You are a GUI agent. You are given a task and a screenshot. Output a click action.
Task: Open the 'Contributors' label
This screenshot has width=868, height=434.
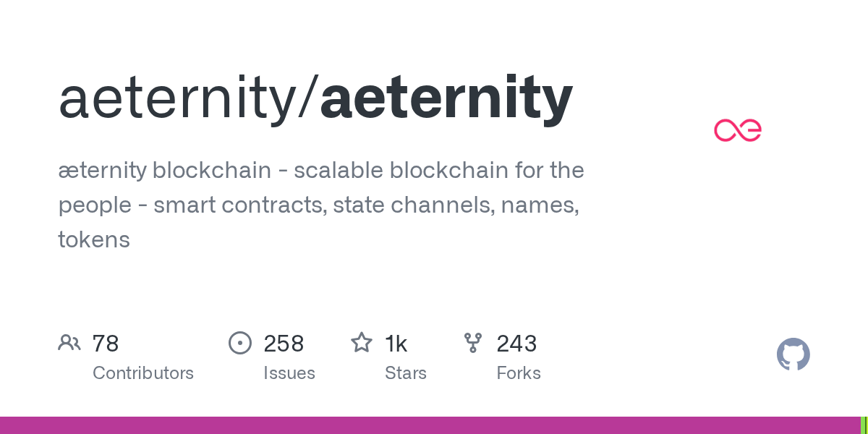click(x=143, y=373)
